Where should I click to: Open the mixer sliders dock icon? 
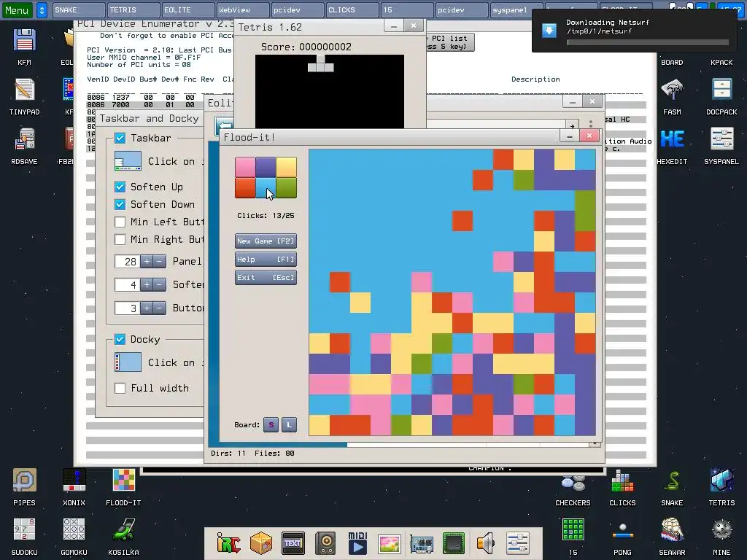pos(517,542)
